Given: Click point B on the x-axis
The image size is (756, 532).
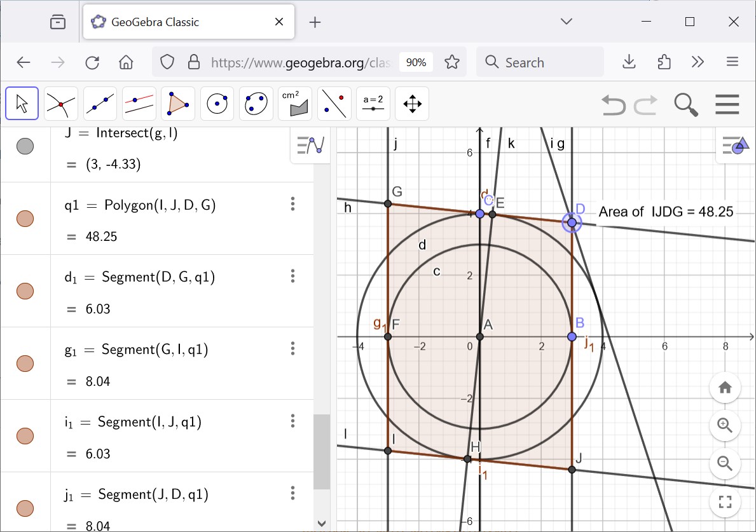Looking at the screenshot, I should pyautogui.click(x=572, y=337).
